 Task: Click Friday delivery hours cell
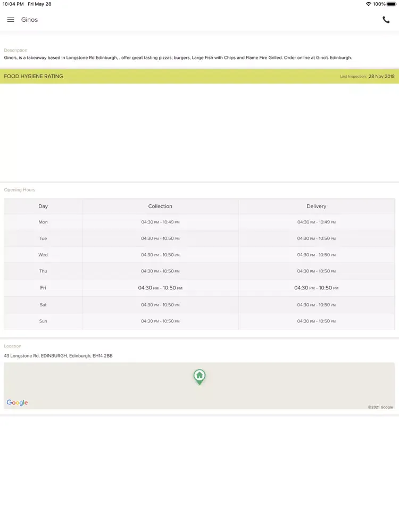[x=316, y=288]
